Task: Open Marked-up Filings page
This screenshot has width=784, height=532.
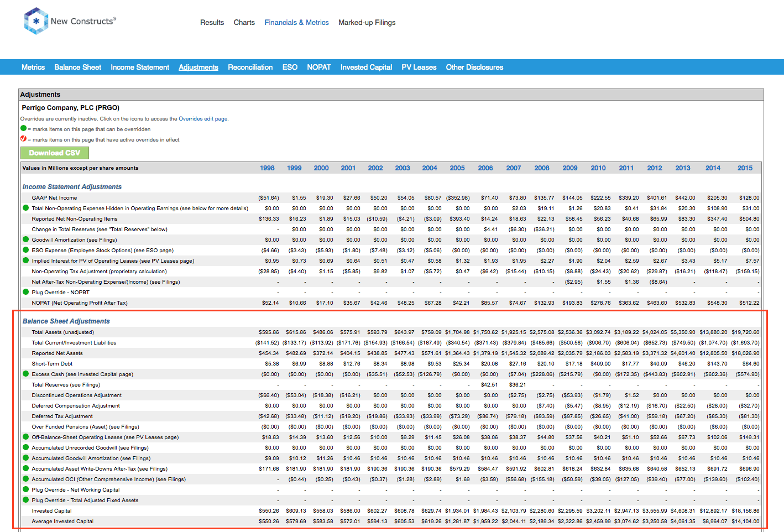Action: (367, 23)
